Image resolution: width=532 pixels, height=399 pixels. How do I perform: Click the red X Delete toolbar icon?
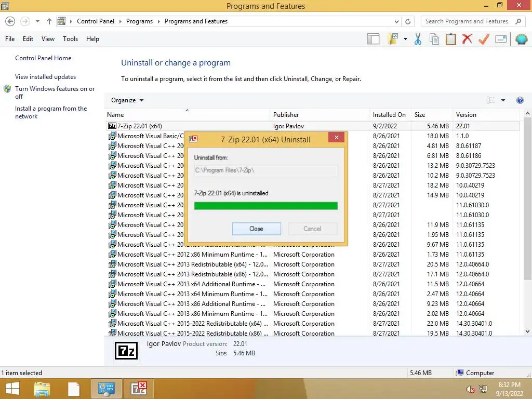(x=467, y=38)
